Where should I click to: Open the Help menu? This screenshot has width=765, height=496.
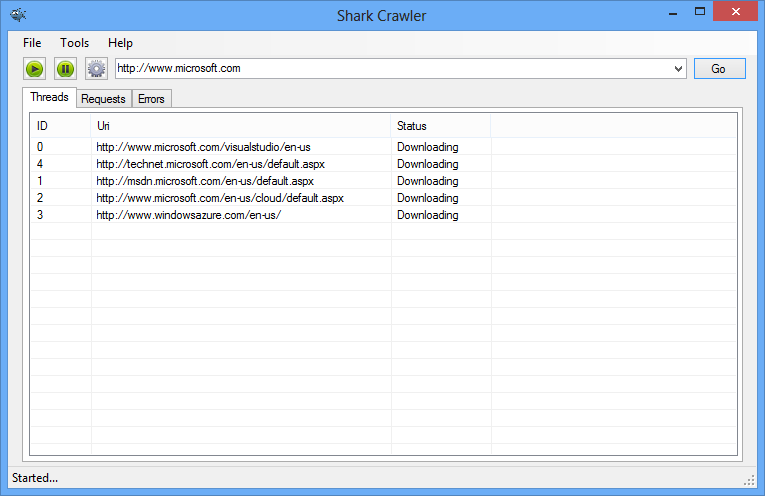point(120,43)
